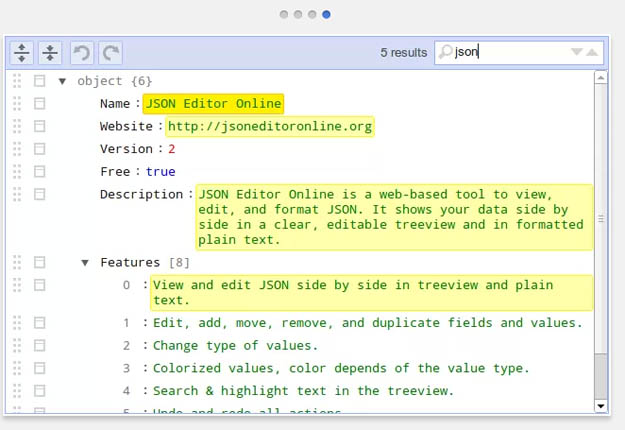
Task: Click 'Search & highlight text' value
Action: [303, 391]
